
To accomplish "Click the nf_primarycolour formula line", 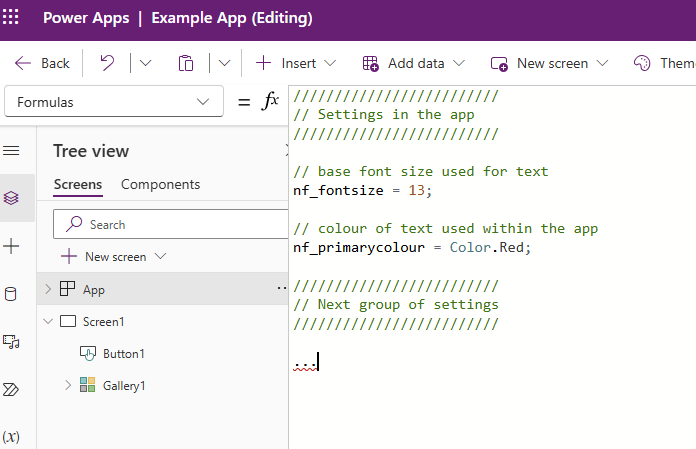I will [x=412, y=248].
